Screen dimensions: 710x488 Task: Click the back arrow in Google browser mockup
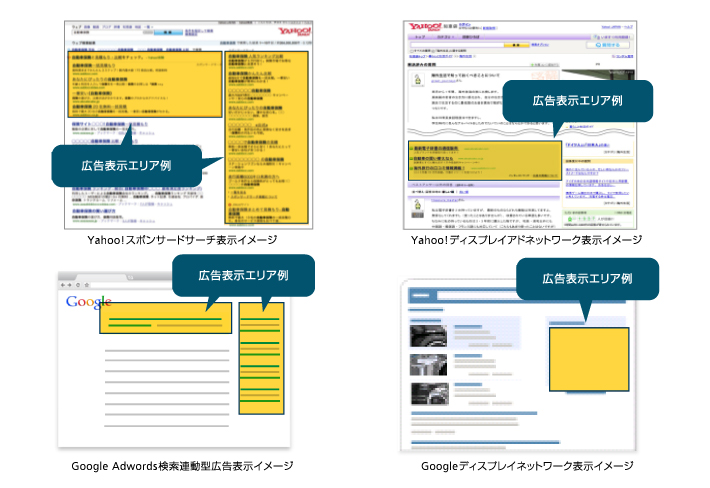tap(63, 285)
